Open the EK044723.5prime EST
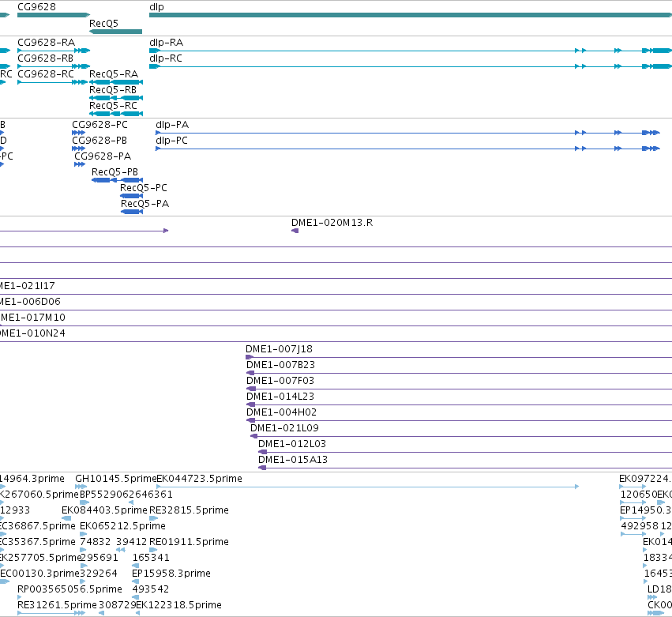 [368, 487]
